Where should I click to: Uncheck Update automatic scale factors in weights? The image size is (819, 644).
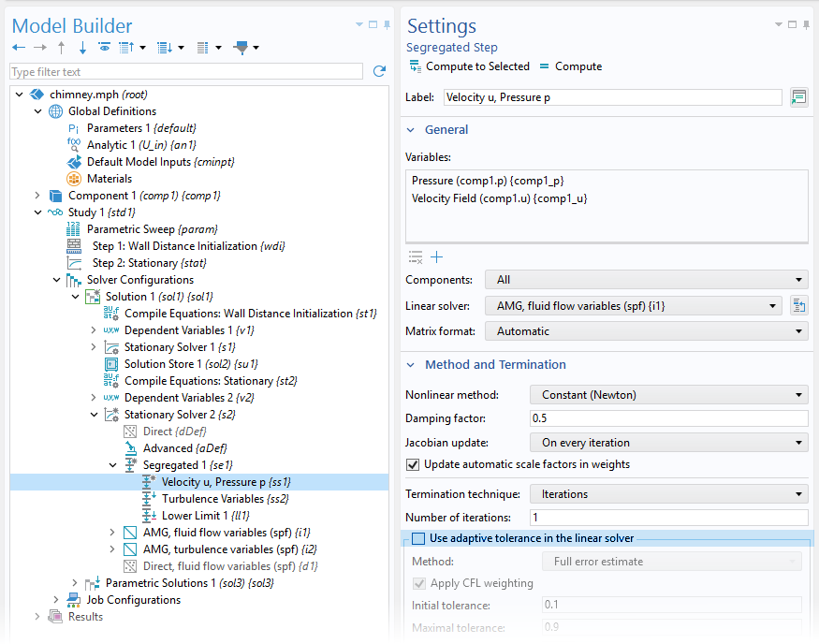coord(413,464)
